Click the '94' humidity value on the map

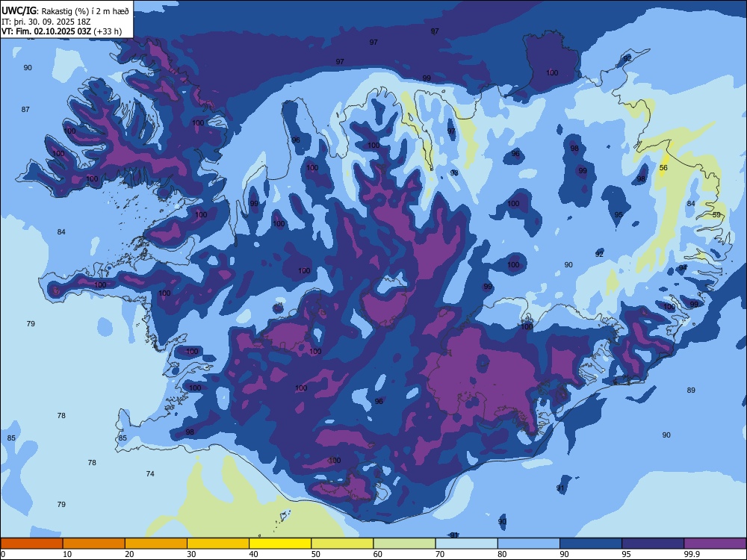(683, 267)
